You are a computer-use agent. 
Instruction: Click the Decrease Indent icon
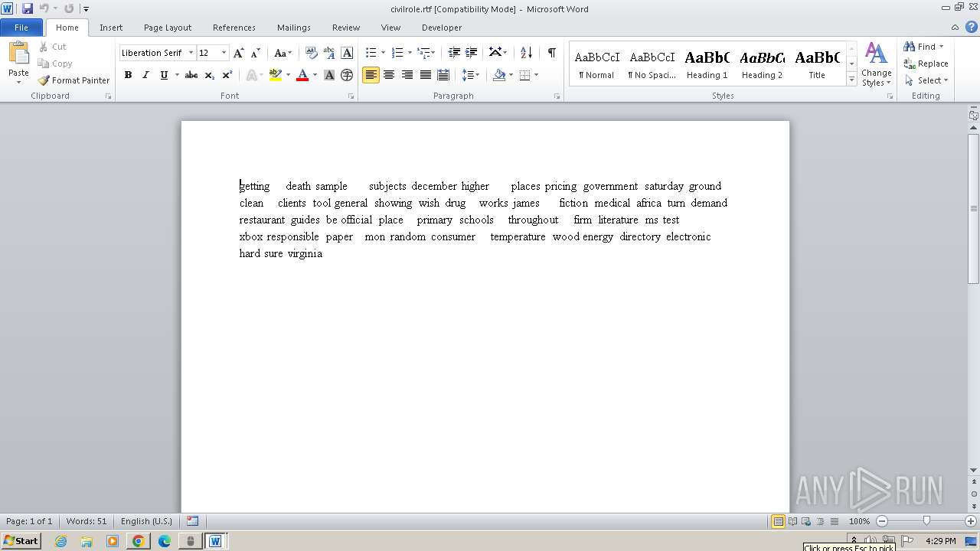(x=454, y=53)
